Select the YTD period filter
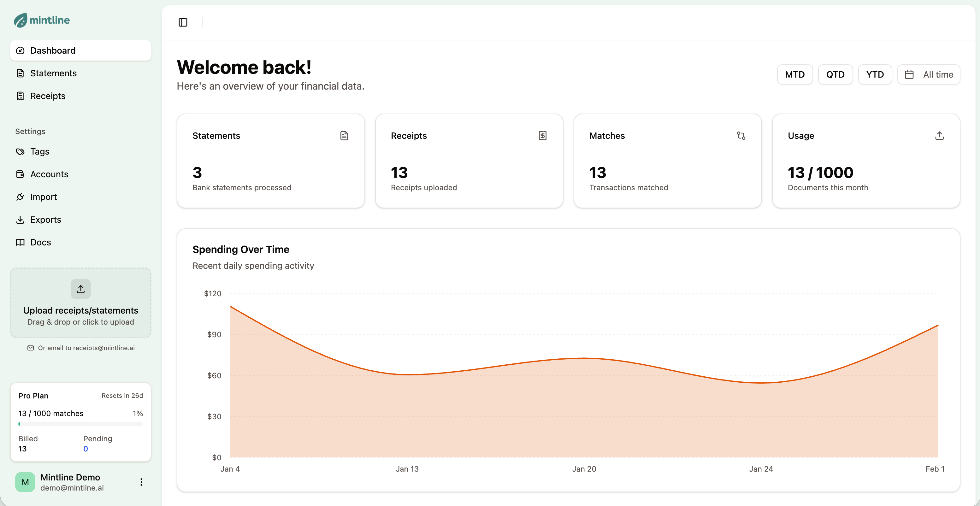 tap(875, 74)
